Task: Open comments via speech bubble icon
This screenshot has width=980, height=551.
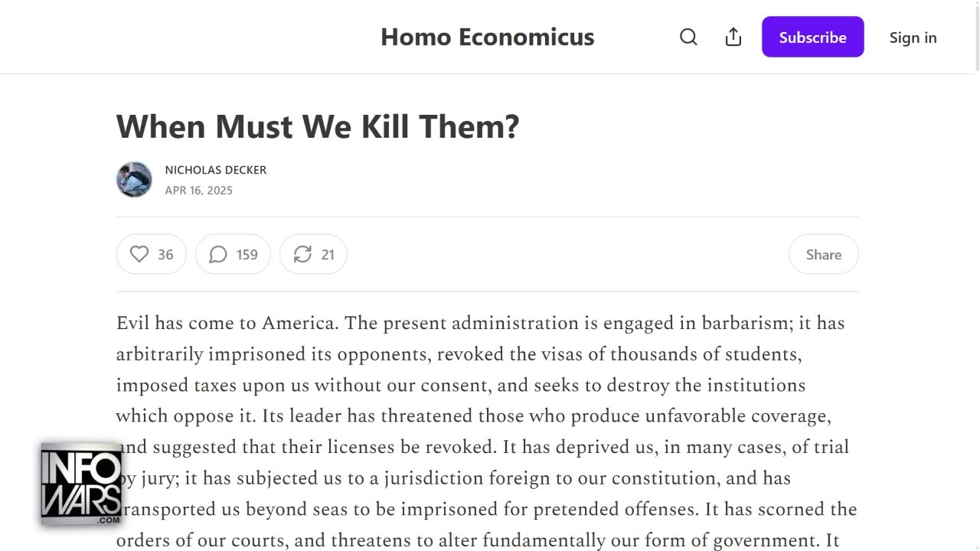Action: (218, 254)
